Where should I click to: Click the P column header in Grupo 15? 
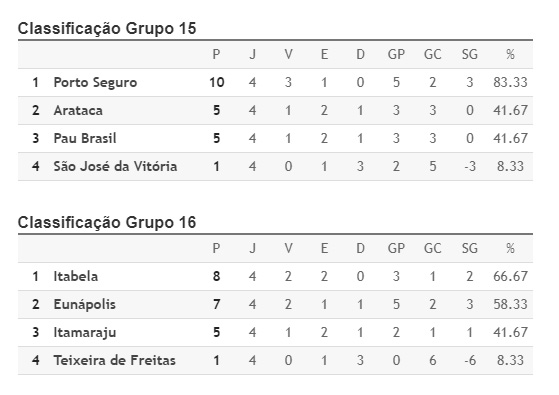click(216, 55)
